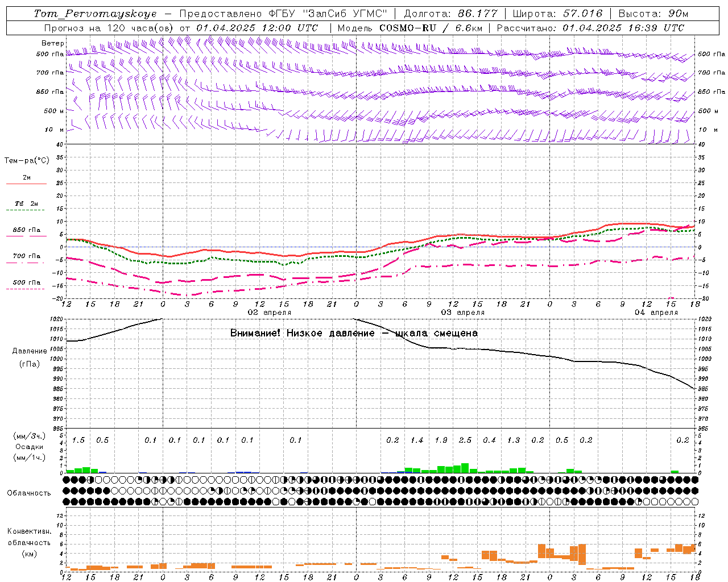This screenshot has height=582, width=728.
Task: Click the Тем-ра(°C) temperature label
Action: (27, 161)
